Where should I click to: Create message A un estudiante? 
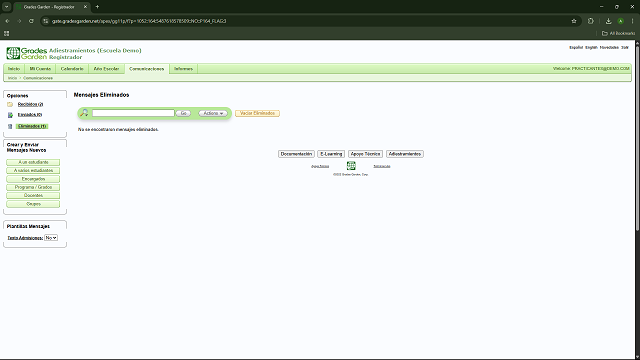[33, 162]
